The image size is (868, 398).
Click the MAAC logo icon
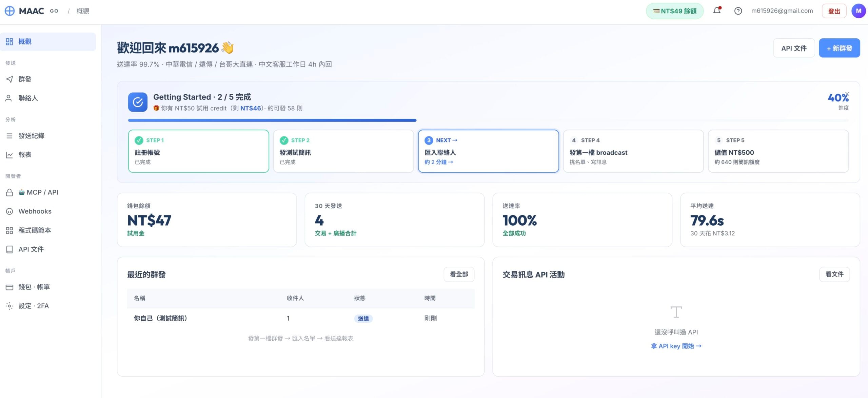tap(9, 11)
